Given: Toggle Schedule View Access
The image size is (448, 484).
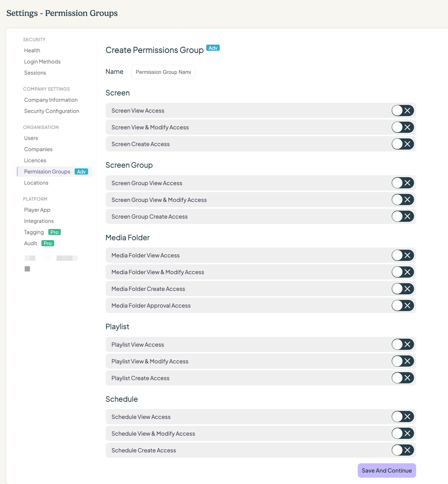Looking at the screenshot, I should click(403, 417).
